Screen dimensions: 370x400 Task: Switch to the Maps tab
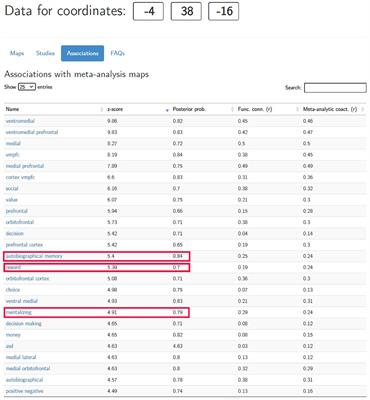pyautogui.click(x=17, y=53)
